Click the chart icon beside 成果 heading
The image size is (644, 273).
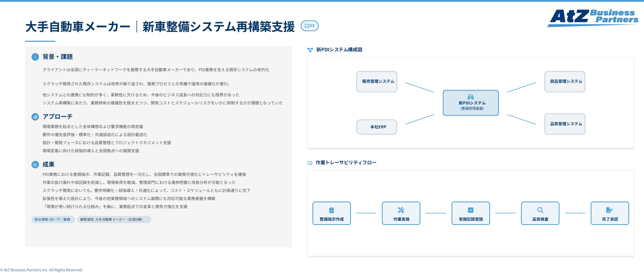(35, 165)
